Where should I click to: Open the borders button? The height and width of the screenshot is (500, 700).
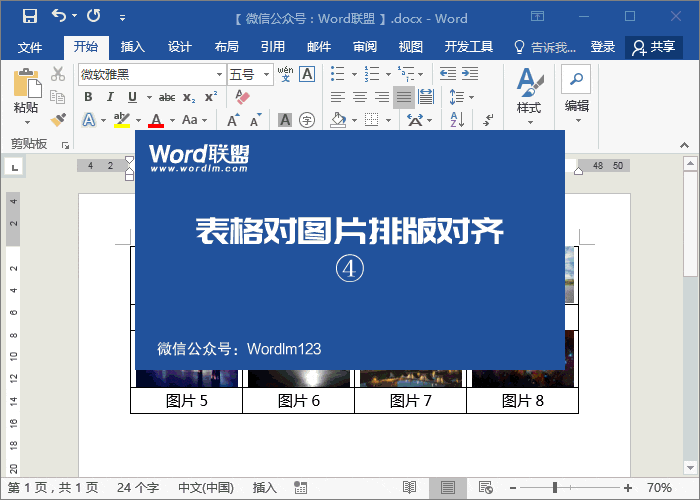371,120
